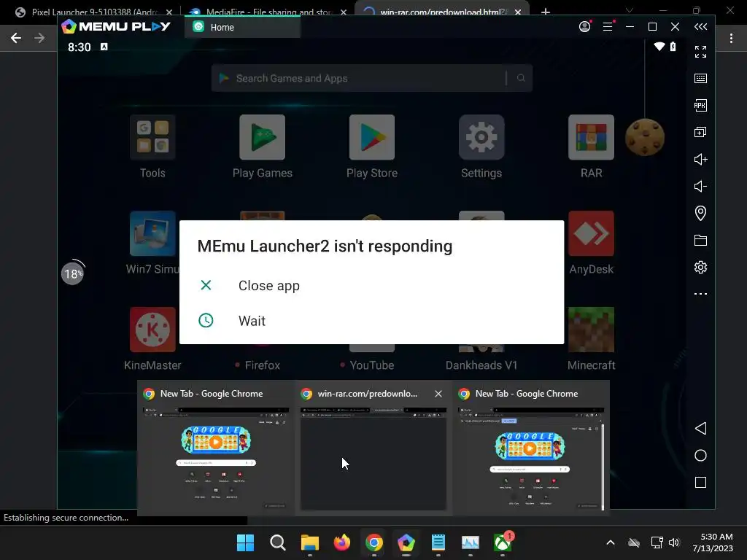Choose Wait in the not responding dialog
747x560 pixels.
tap(252, 321)
